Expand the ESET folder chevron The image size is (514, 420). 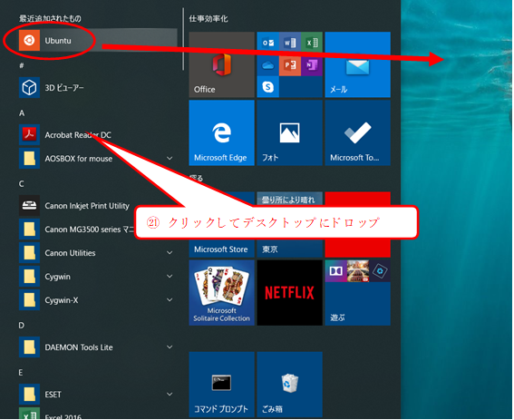click(x=170, y=395)
